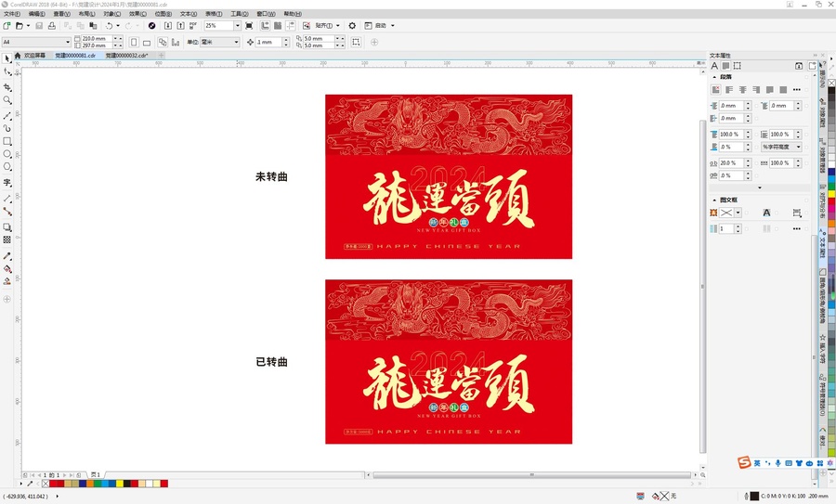Click the Publish to PDF icon
Viewport: 836px width, 504px height.
click(193, 26)
